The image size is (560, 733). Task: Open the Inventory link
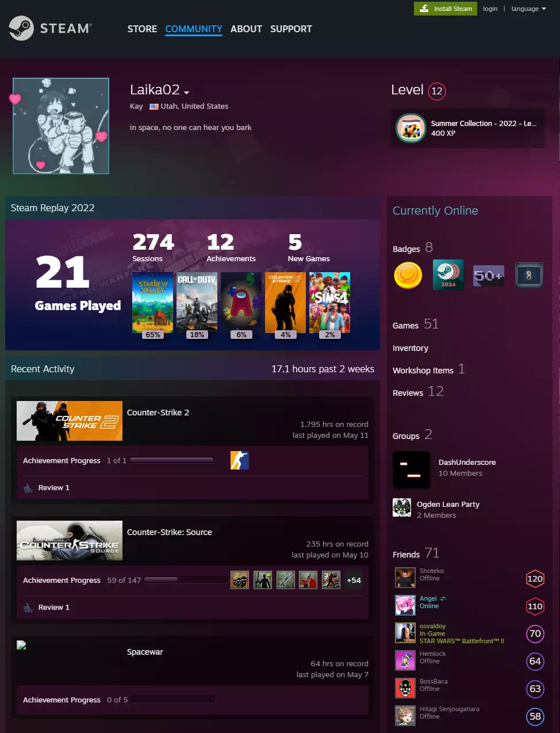(411, 348)
